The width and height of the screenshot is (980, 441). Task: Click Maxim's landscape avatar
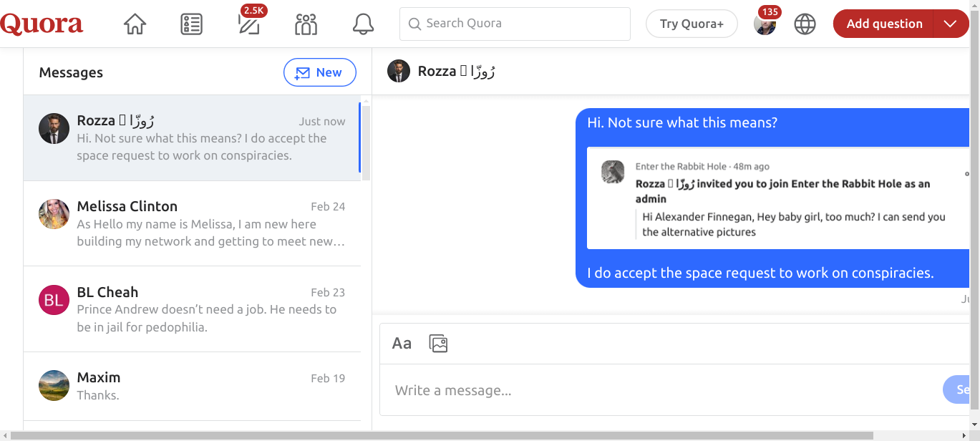54,385
